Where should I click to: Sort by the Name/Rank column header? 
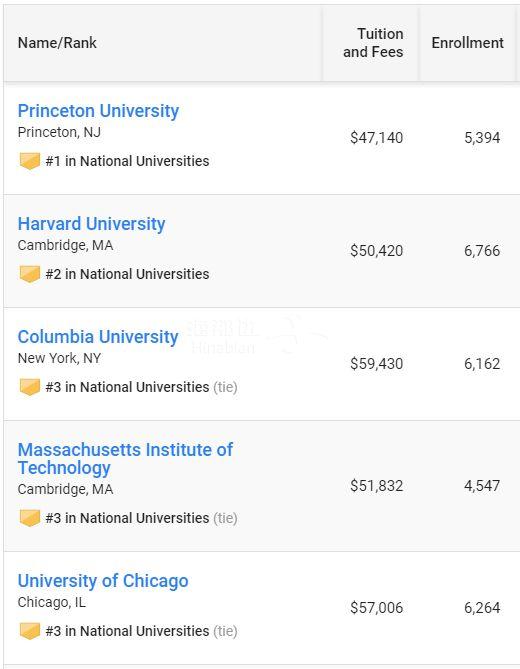tap(57, 43)
